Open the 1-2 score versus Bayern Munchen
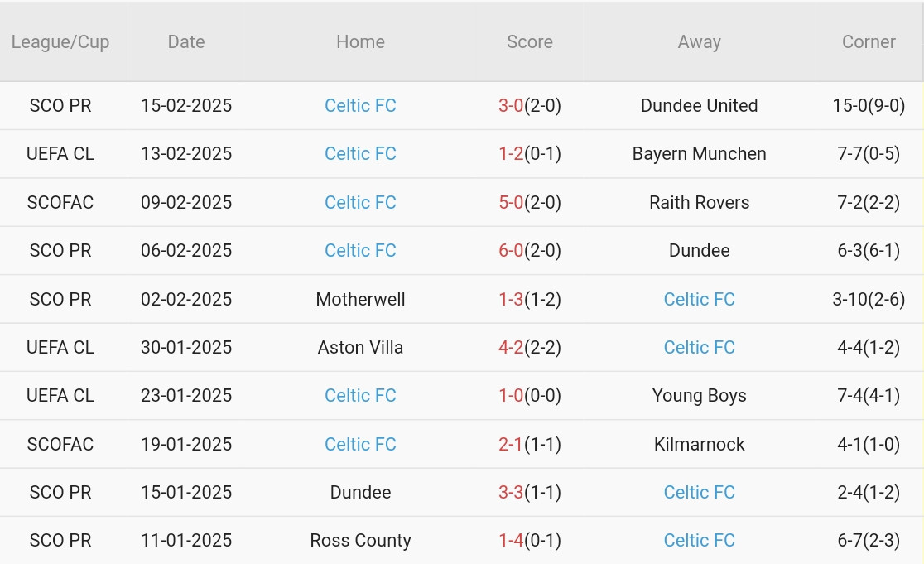Image resolution: width=924 pixels, height=564 pixels. (x=511, y=154)
